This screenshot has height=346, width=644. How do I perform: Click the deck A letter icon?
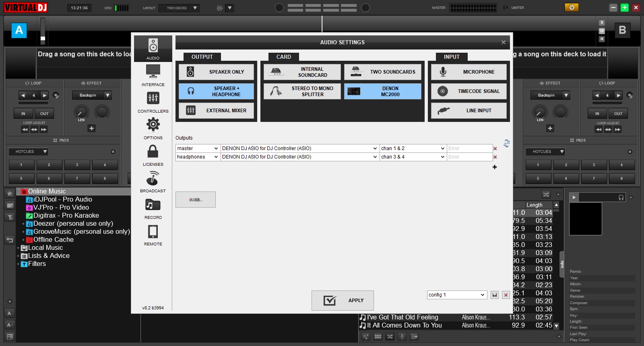click(x=19, y=30)
